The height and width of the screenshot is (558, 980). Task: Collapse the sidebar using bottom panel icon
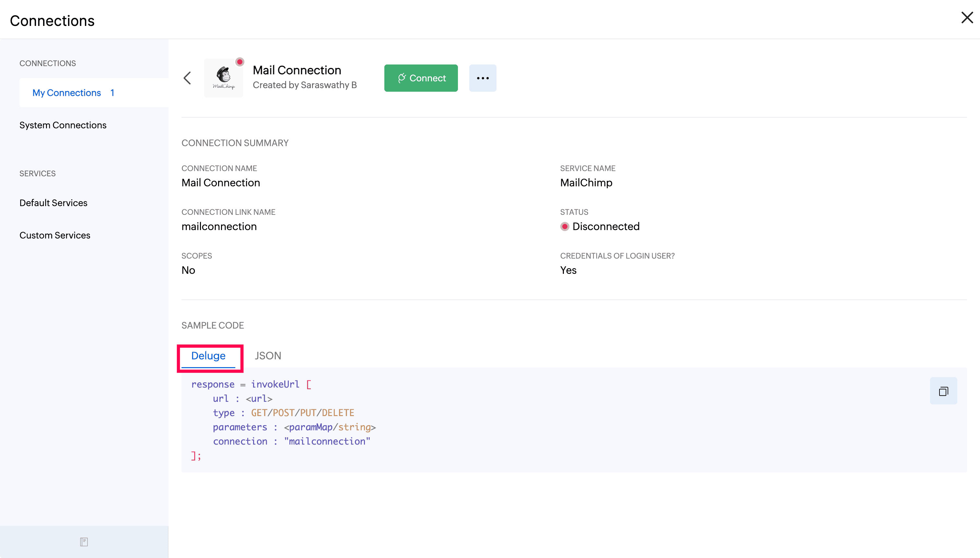84,542
